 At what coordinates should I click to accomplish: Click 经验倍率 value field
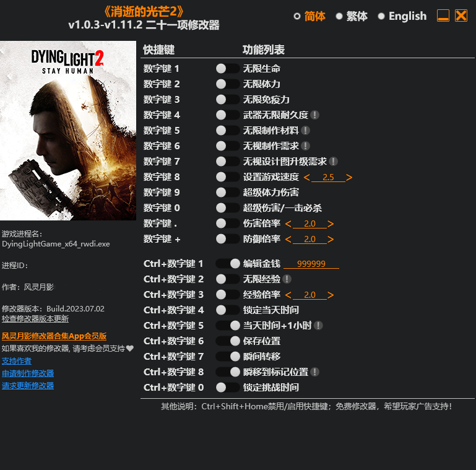(309, 295)
